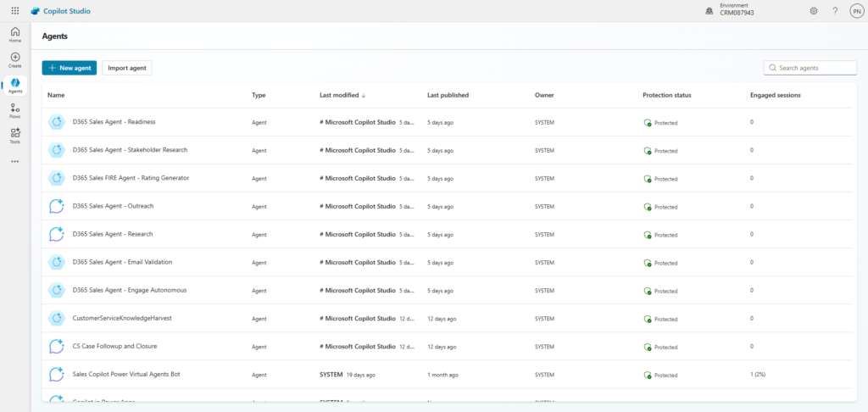Click the Import agent button
This screenshot has width=868, height=412.
click(x=127, y=68)
